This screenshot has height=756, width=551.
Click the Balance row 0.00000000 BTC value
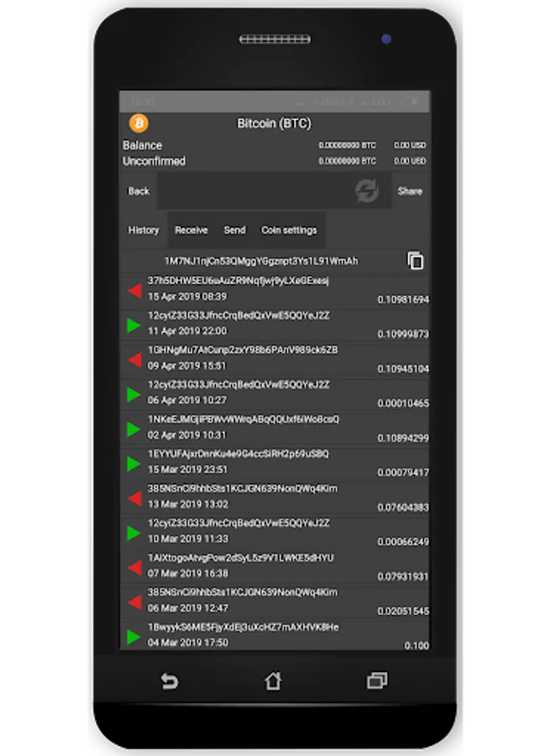pos(347,145)
